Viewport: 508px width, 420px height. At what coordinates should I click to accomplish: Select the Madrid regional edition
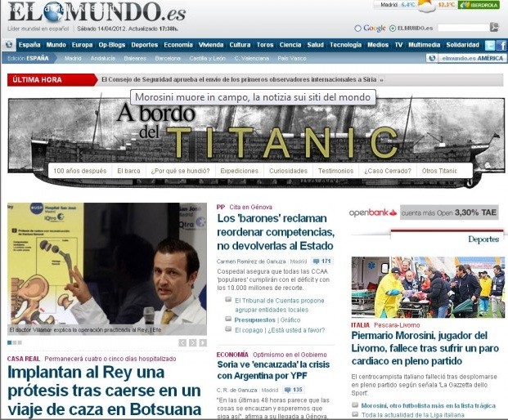(73, 59)
